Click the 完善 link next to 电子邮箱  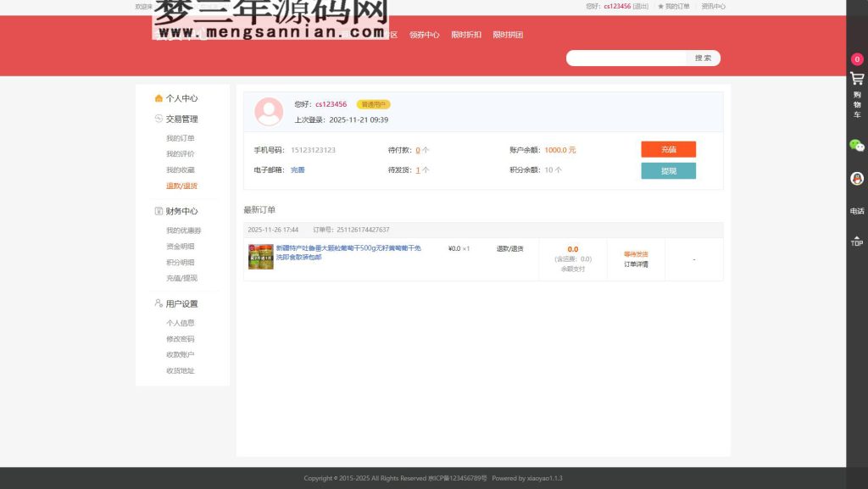pyautogui.click(x=296, y=169)
